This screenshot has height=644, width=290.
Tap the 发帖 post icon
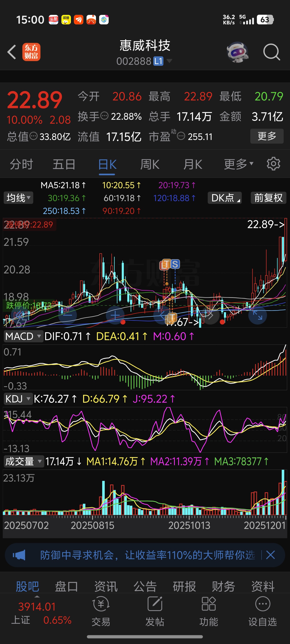point(155,611)
